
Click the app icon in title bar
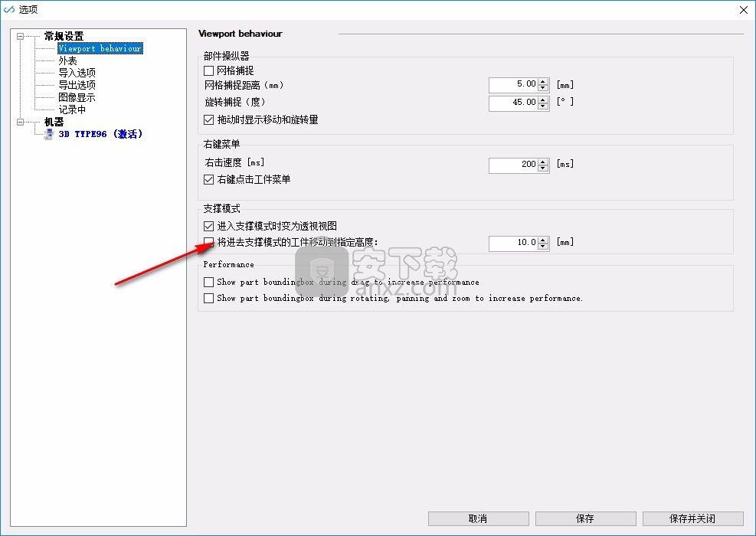pyautogui.click(x=9, y=9)
